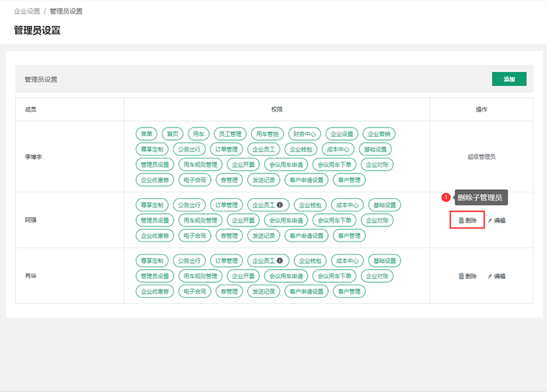The width and height of the screenshot is (547, 392).
Task: Click the trash icon to delete 阿强
Action: coord(461,221)
